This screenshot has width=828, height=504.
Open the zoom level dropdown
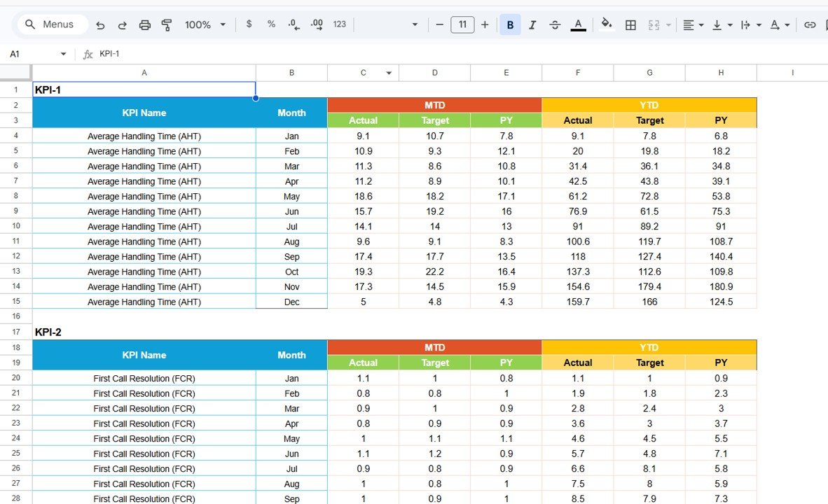pyautogui.click(x=205, y=24)
